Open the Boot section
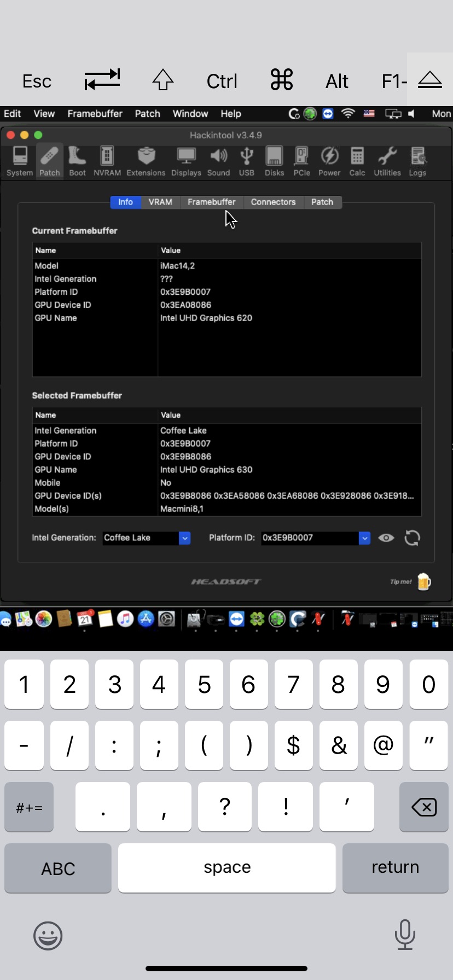453x980 pixels. coord(77,161)
